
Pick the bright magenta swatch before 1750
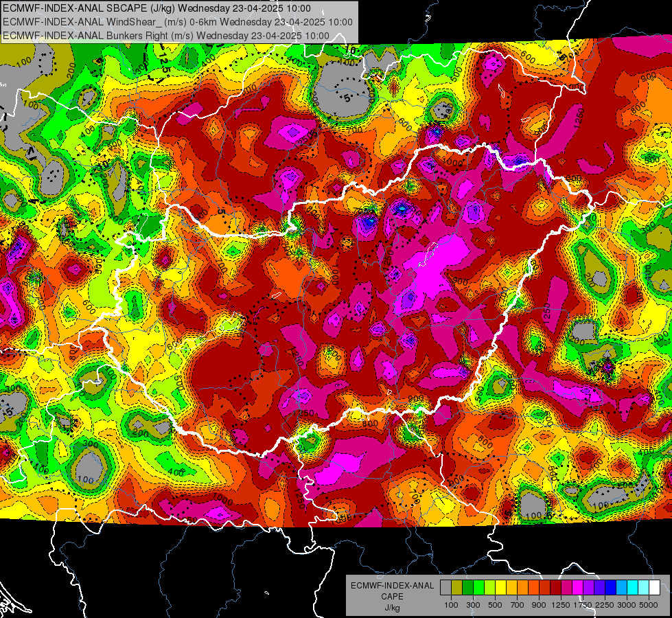tap(578, 587)
